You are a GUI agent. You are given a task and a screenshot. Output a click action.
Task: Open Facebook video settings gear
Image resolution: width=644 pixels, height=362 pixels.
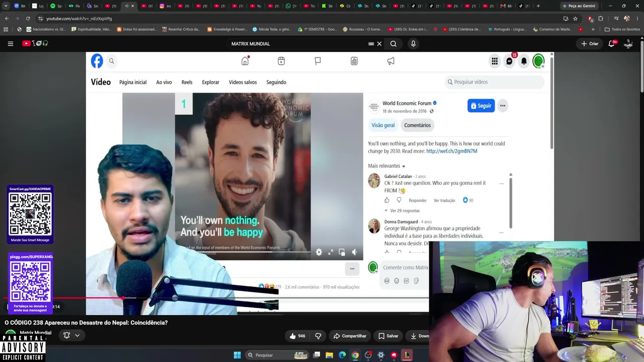pos(319,252)
